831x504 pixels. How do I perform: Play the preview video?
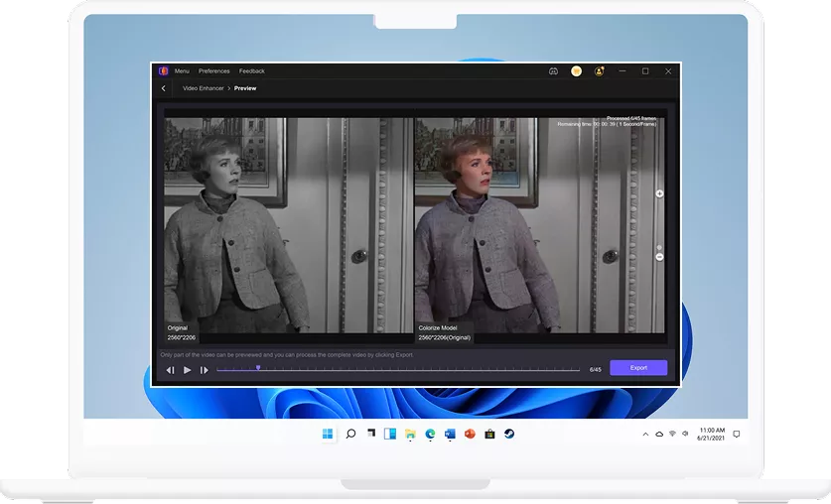pos(187,370)
